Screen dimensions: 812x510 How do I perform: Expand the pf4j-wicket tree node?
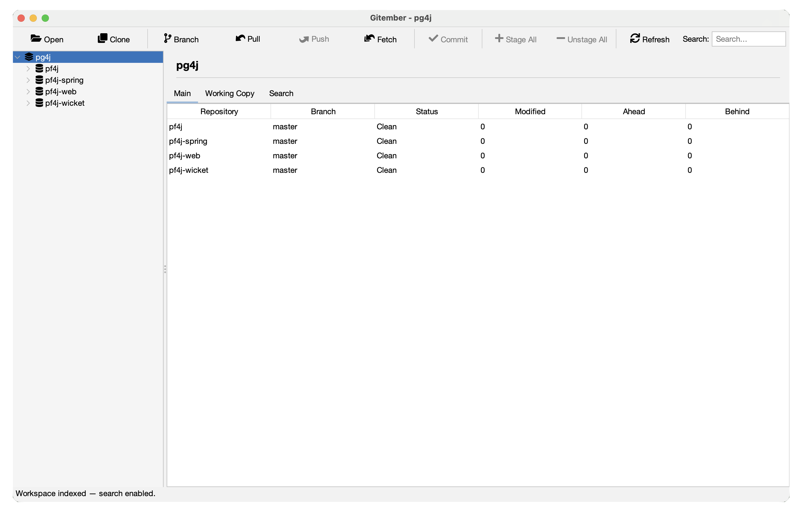click(28, 103)
